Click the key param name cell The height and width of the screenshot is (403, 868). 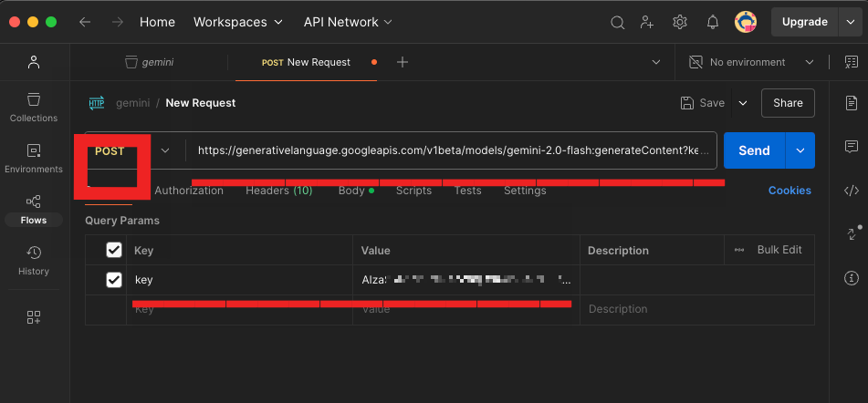240,280
